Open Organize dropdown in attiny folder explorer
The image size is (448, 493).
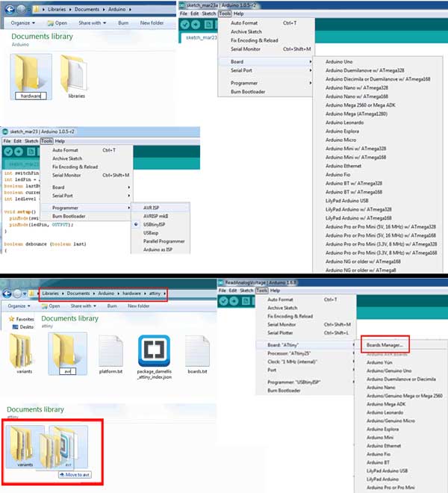point(19,306)
